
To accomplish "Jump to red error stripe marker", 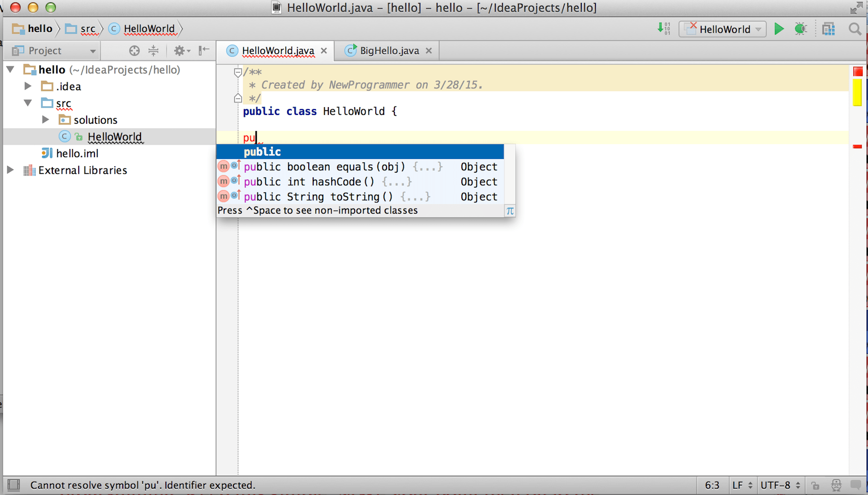I will (857, 146).
